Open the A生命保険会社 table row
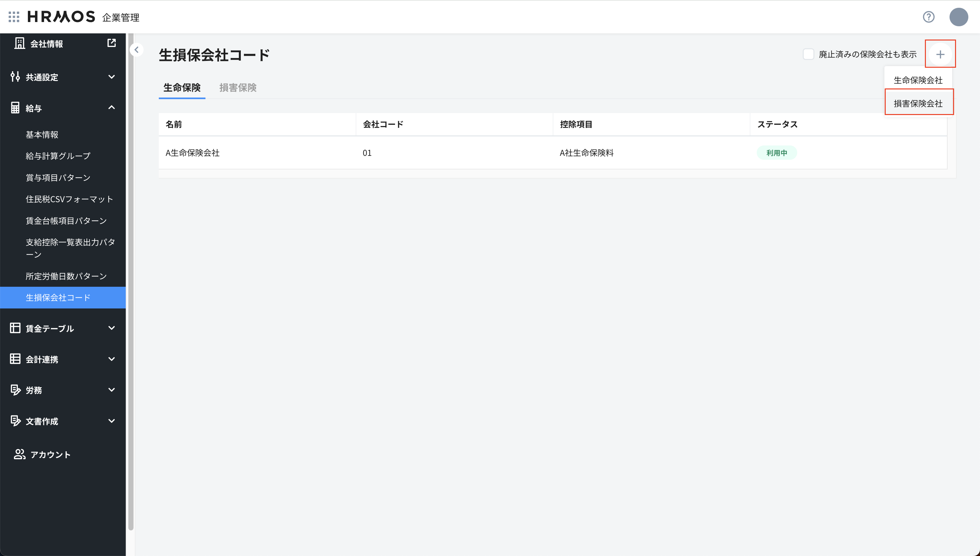Viewport: 980px width, 556px height. click(192, 153)
